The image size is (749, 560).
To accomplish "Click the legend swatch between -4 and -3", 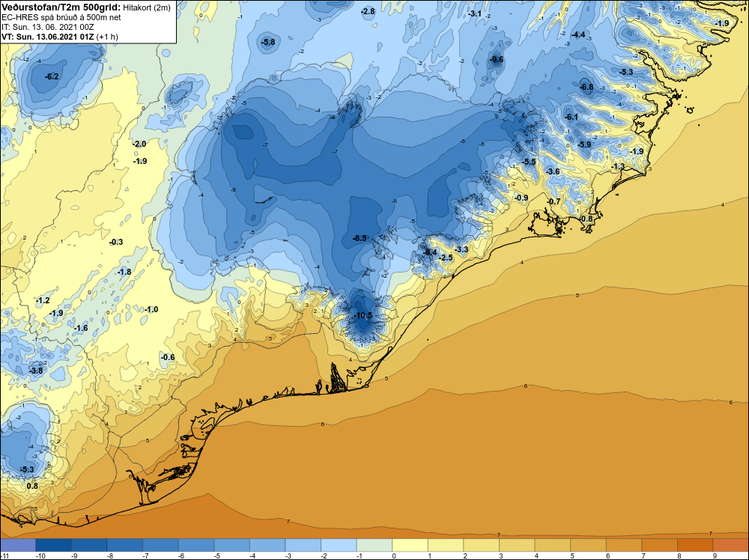I will pyautogui.click(x=267, y=545).
